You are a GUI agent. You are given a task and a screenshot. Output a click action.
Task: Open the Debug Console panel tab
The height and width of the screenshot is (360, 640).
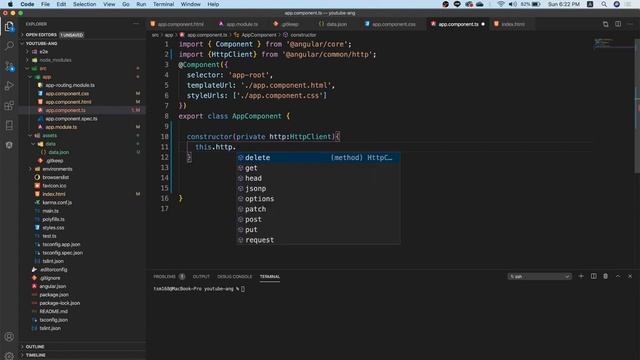(x=234, y=276)
